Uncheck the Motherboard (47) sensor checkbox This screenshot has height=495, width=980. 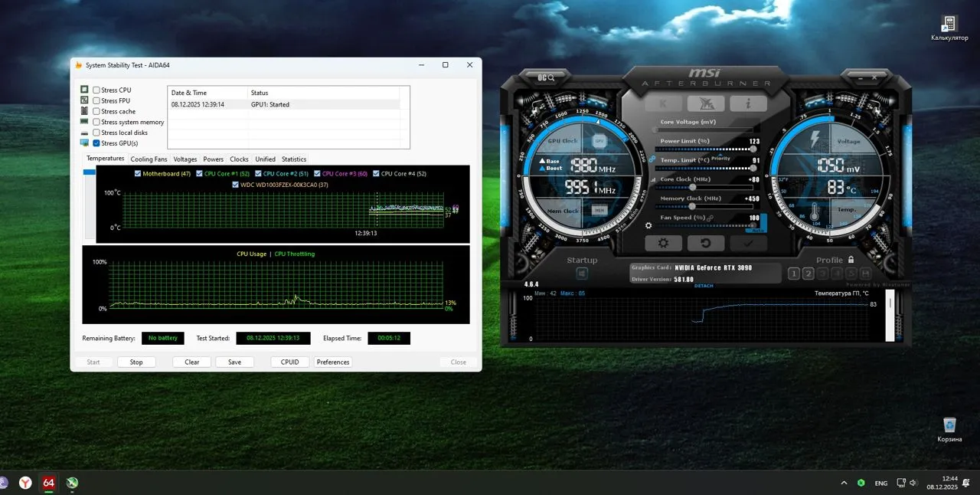click(138, 174)
